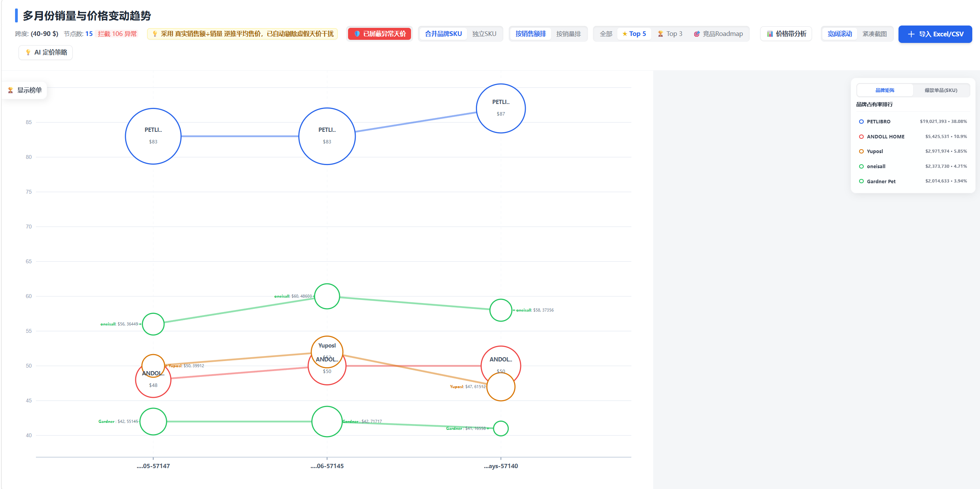
Task: Select ANDOLL HOME row in brand ranking
Action: tap(913, 136)
